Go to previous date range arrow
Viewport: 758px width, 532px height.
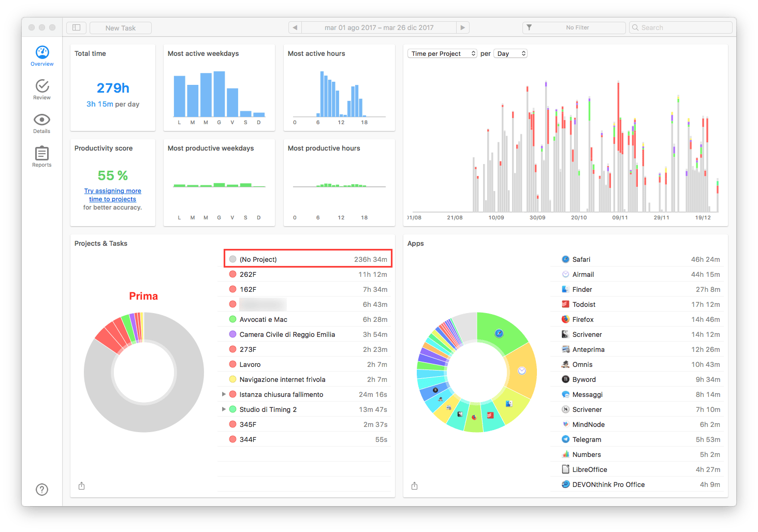295,27
